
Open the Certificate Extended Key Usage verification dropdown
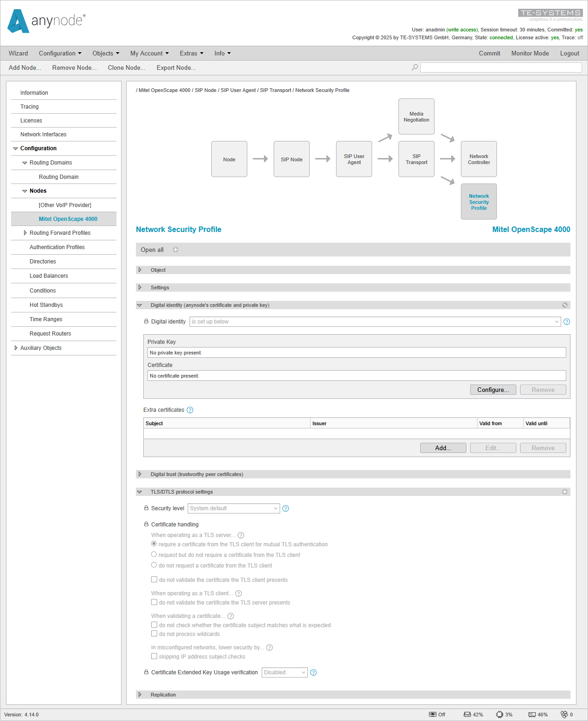click(284, 672)
